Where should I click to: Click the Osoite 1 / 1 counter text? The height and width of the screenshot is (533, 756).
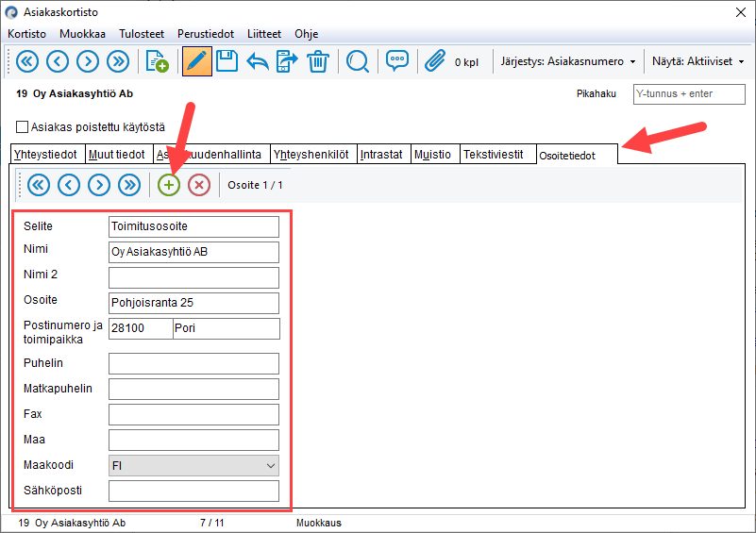(255, 185)
